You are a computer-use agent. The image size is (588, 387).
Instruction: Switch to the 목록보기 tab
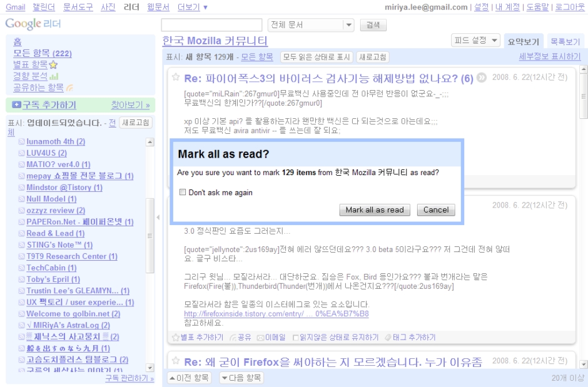click(565, 42)
